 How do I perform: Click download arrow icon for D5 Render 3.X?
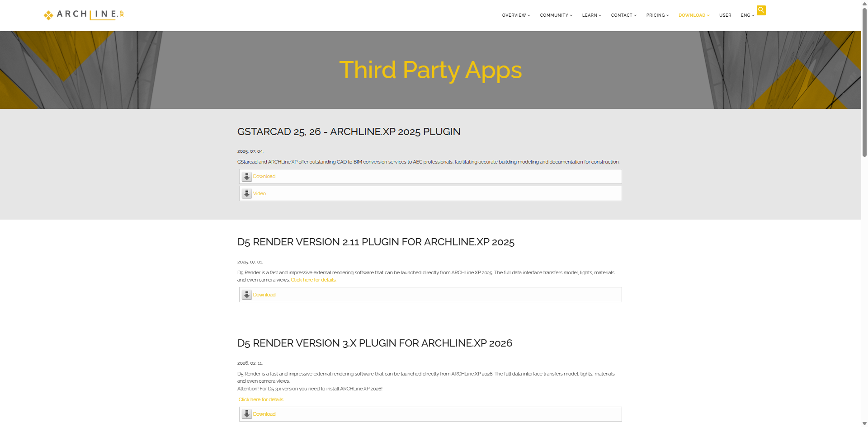click(246, 414)
